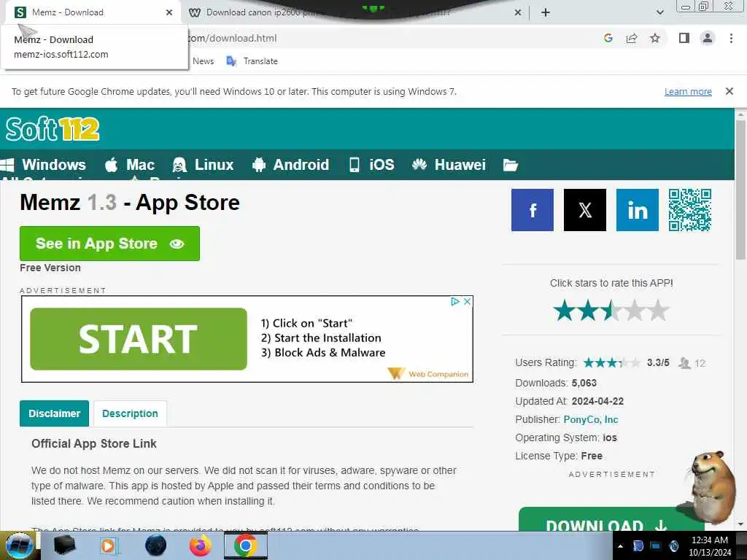Screen dimensions: 747x560
Task: Open the Chrome profile icon
Action: [x=708, y=38]
